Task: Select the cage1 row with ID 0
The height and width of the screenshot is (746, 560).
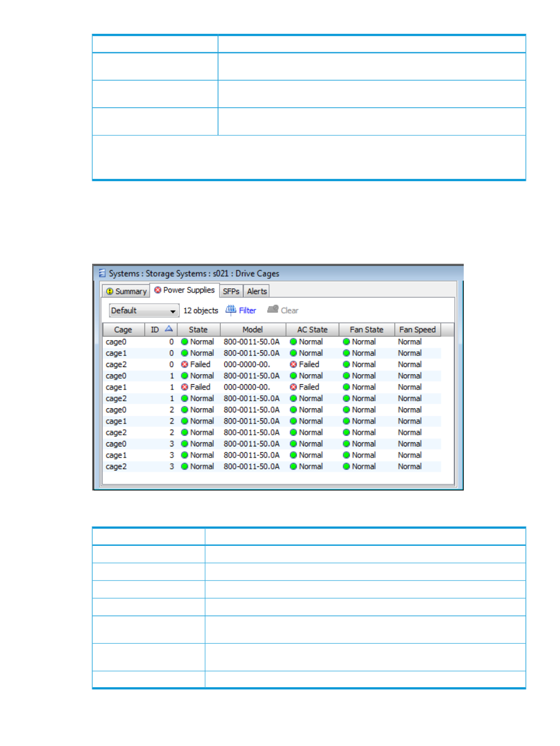Action: point(272,353)
